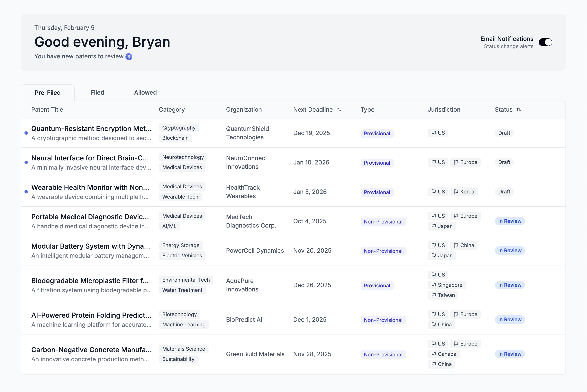The image size is (587, 392).
Task: Open the Allowed tab
Action: [x=145, y=92]
